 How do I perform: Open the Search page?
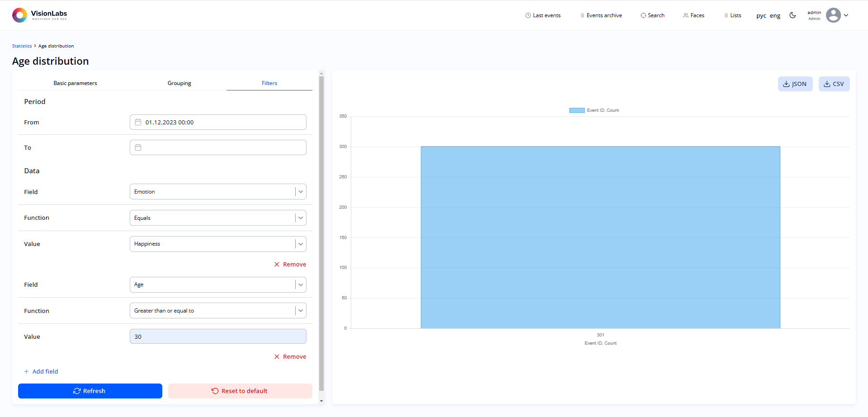point(652,15)
